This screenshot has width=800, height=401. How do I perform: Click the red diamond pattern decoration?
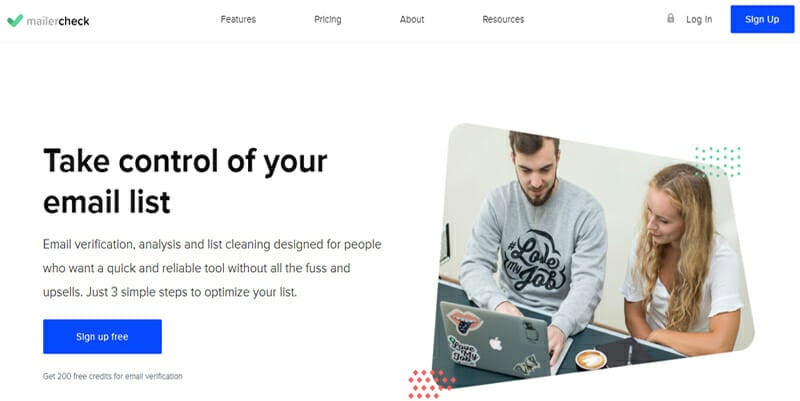pyautogui.click(x=432, y=384)
